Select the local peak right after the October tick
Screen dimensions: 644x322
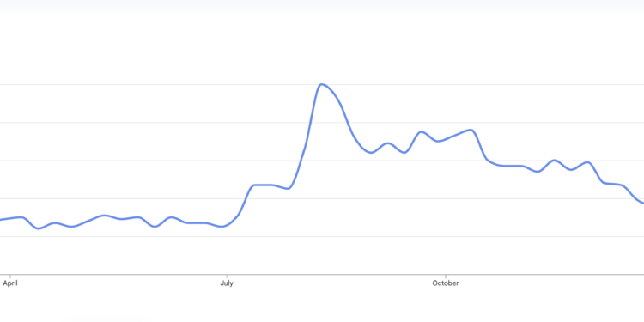coord(471,131)
